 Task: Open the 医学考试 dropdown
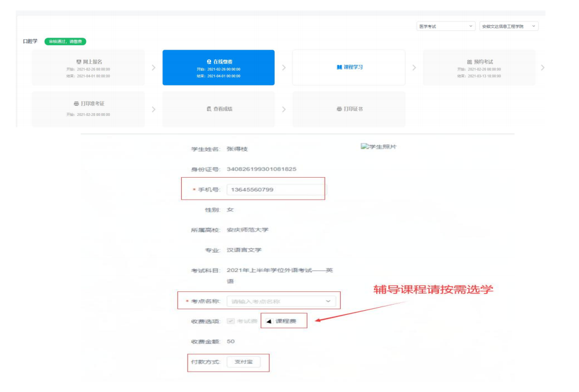pos(446,26)
